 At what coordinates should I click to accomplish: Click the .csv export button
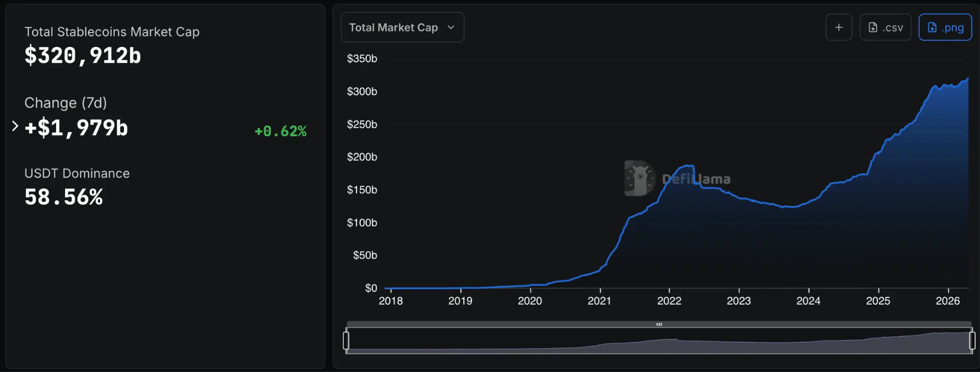(x=885, y=27)
